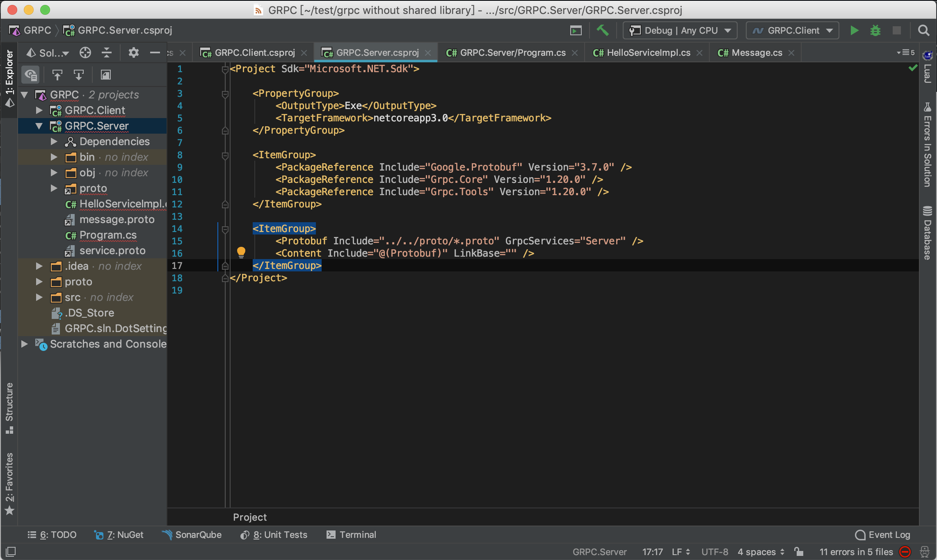Select message.proto in Explorer
The width and height of the screenshot is (937, 560).
click(x=117, y=219)
